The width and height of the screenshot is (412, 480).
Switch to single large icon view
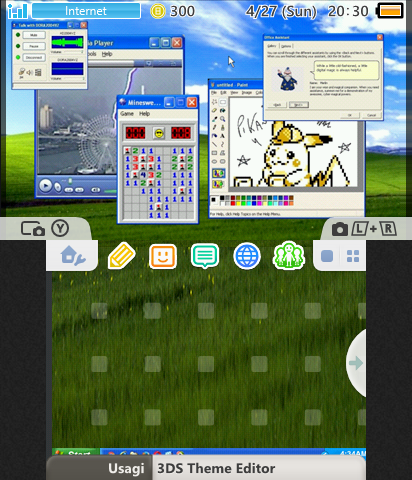coord(327,256)
